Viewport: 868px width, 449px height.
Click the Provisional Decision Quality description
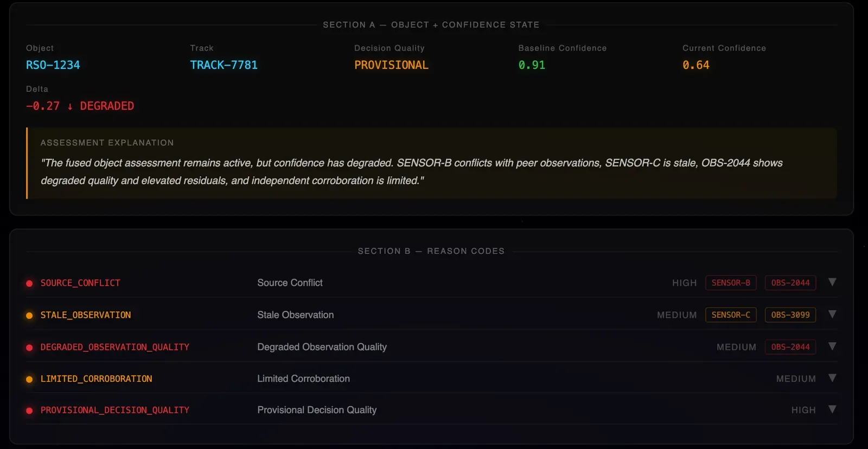tap(317, 410)
